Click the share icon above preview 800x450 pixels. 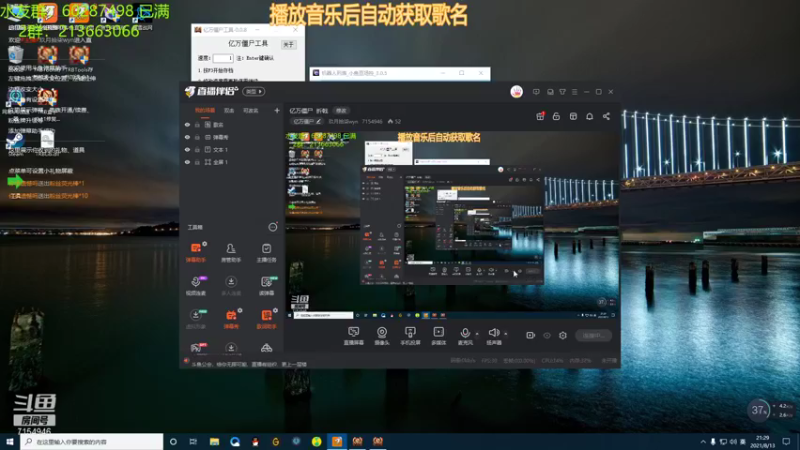(606, 116)
